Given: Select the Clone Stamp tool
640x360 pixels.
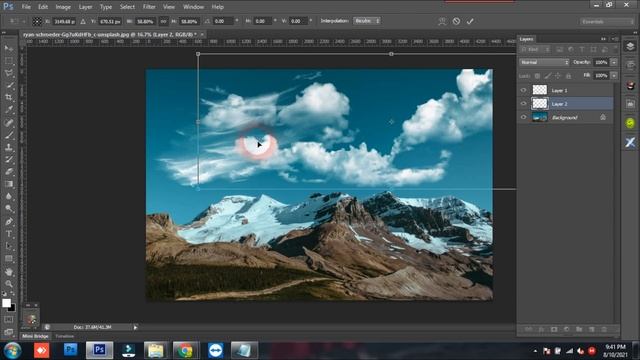Looking at the screenshot, I should click(9, 147).
